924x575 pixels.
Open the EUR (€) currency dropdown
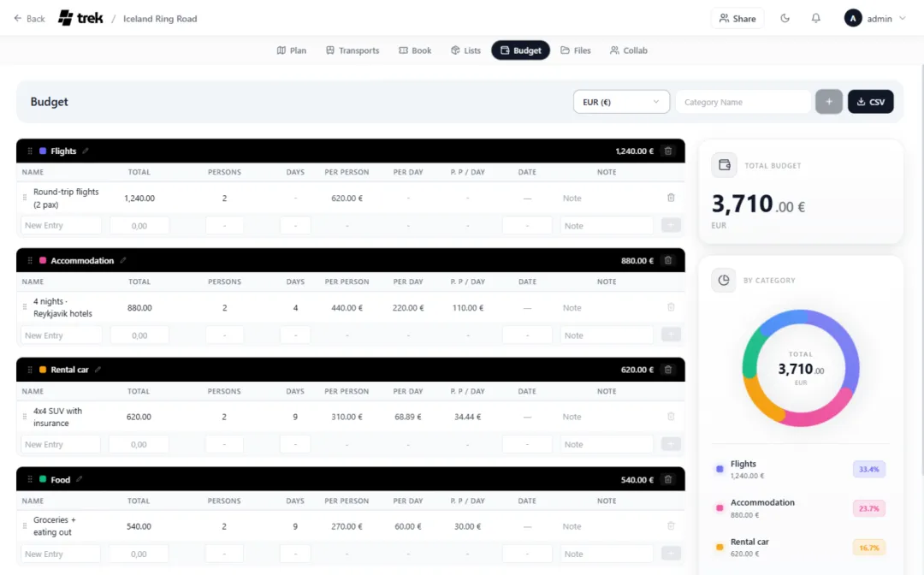[x=621, y=102]
